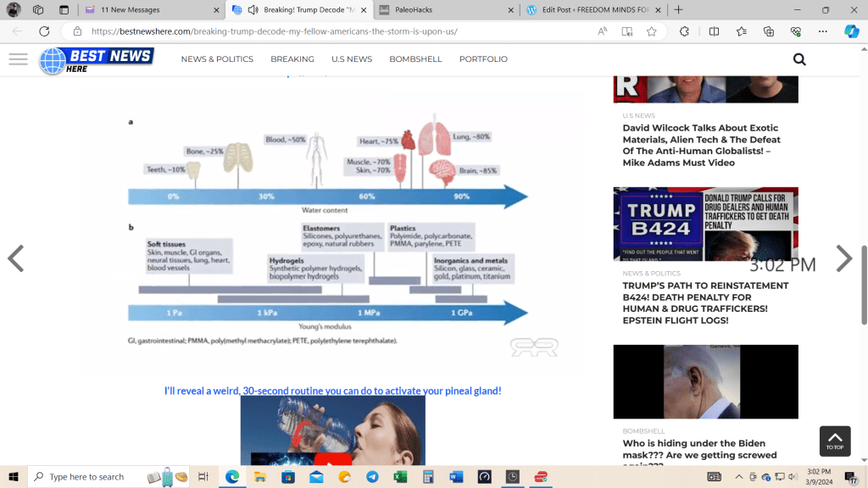Click the pineal gland 30-second routine link

332,391
